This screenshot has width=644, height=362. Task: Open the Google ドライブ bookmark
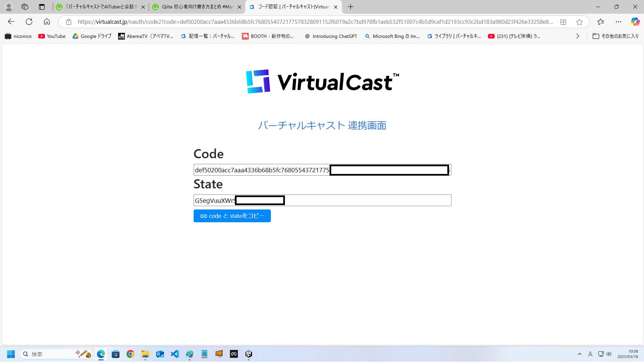92,36
